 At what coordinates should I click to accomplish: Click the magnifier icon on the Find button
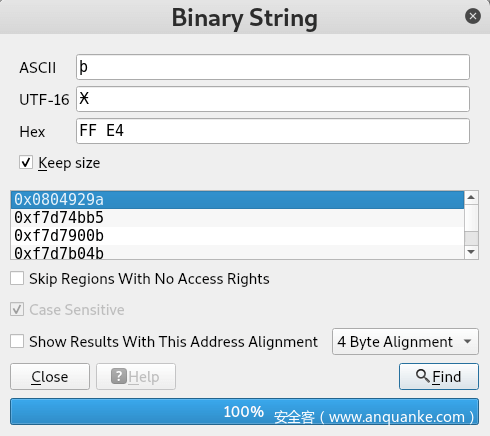point(423,376)
